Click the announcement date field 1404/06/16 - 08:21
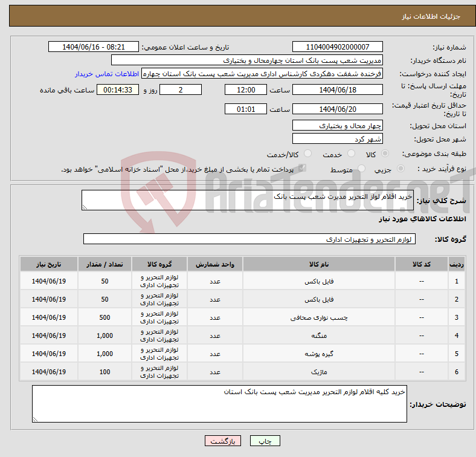 tap(94, 47)
